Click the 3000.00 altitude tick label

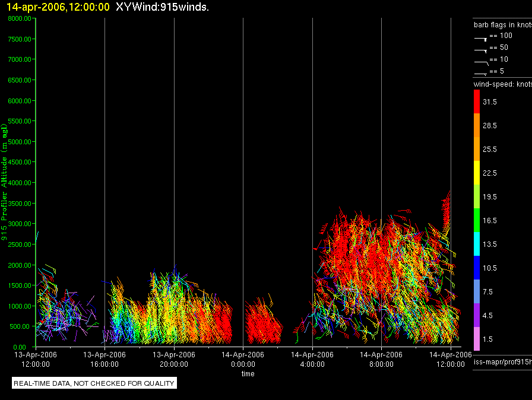20,224
